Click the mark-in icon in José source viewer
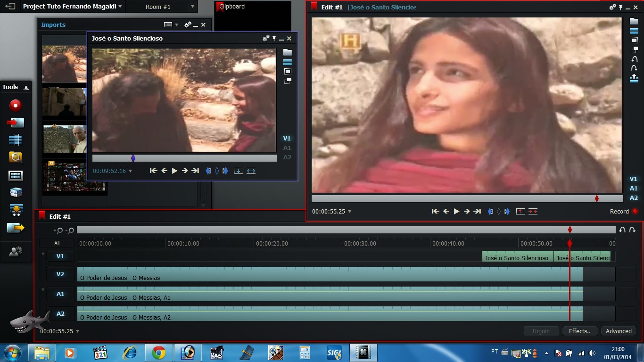Viewport: 644px width, 362px height. click(x=208, y=171)
